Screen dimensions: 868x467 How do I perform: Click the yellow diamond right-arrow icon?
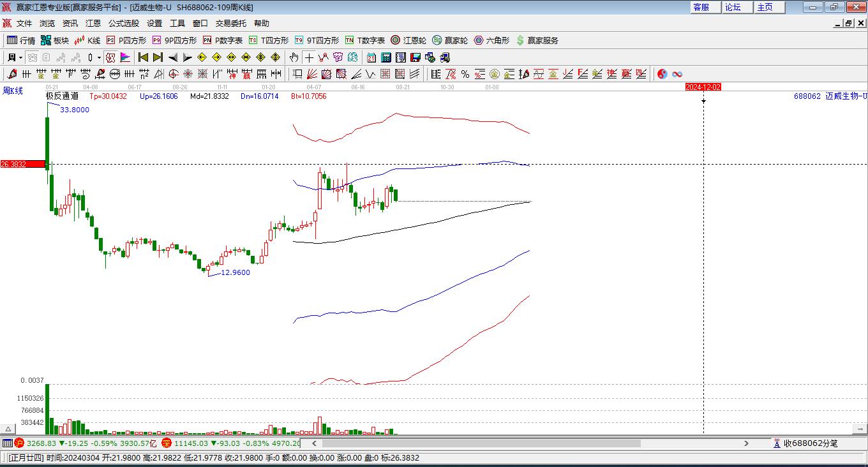click(216, 57)
